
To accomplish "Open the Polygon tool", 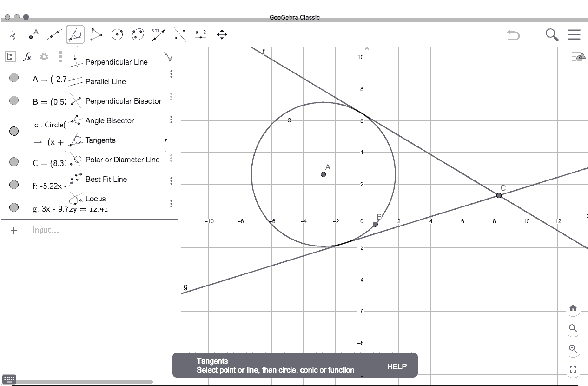I will point(96,34).
